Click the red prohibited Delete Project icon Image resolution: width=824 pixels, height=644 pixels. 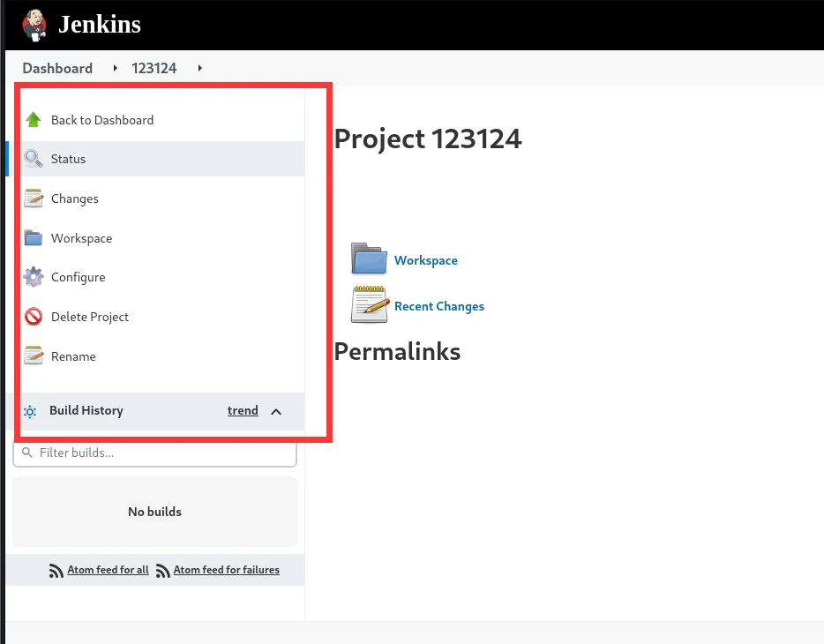pos(34,317)
